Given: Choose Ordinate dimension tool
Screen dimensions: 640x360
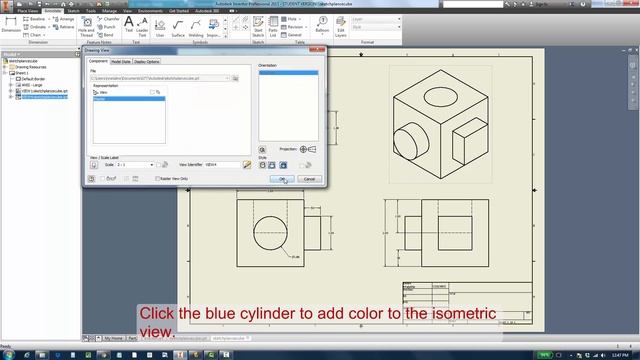Looking at the screenshot, I should tap(34, 27).
